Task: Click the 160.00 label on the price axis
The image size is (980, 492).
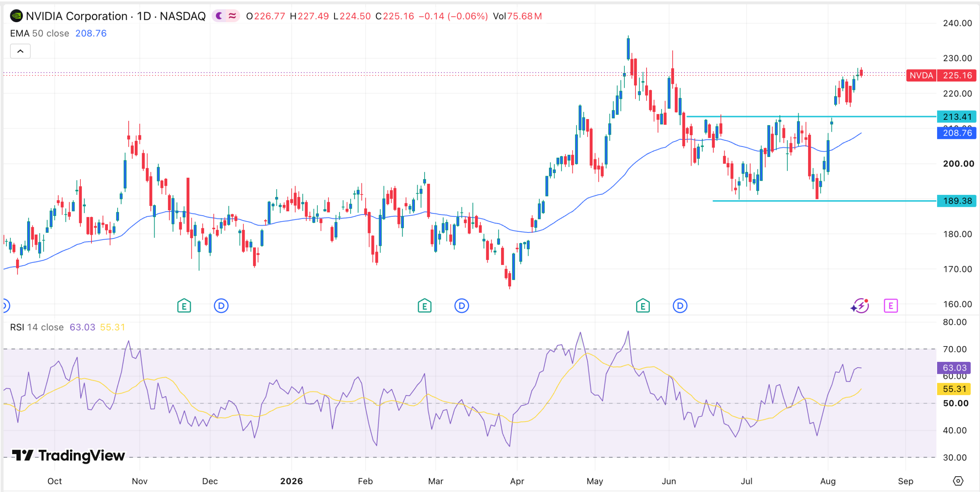Action: click(957, 304)
